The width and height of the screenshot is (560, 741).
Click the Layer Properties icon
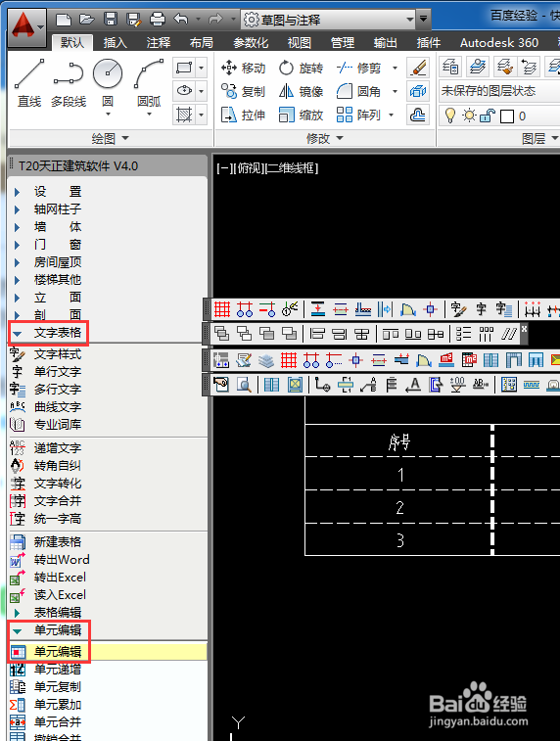point(450,68)
